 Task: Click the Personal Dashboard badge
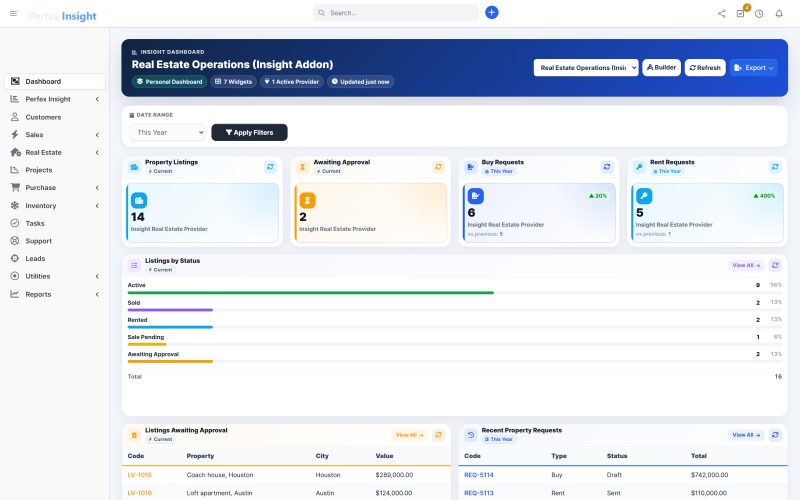[x=169, y=82]
